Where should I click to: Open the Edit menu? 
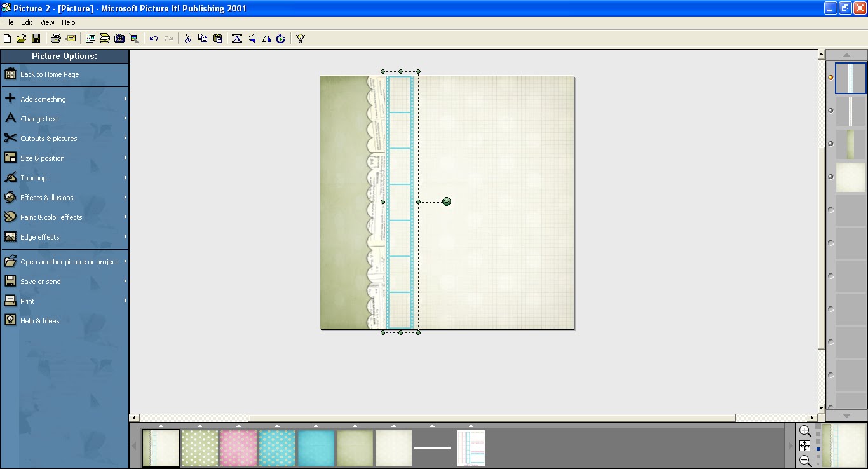27,22
